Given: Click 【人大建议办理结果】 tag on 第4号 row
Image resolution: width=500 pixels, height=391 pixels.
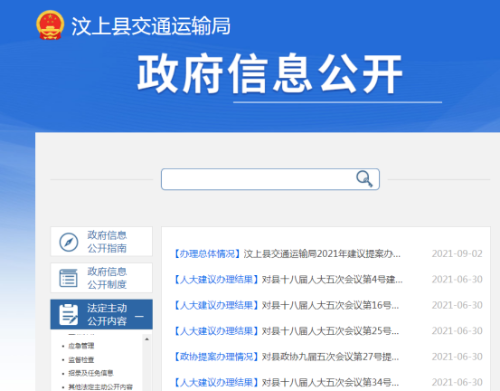Looking at the screenshot, I should click(x=216, y=279).
